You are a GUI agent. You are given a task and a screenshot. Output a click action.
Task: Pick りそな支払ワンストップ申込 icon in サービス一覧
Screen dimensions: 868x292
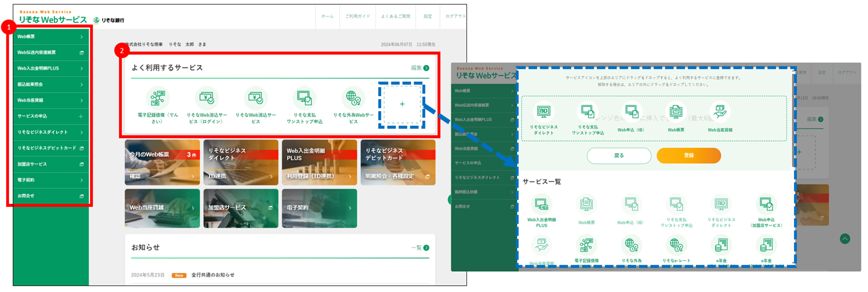(676, 204)
